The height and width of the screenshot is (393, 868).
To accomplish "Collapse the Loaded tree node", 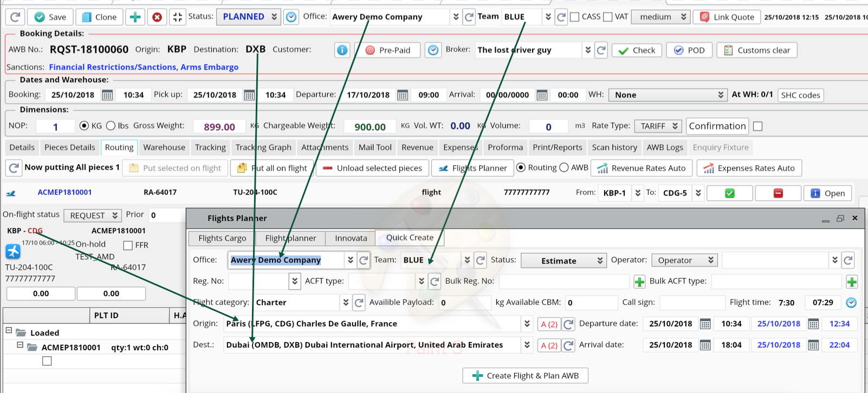I will click(x=9, y=330).
